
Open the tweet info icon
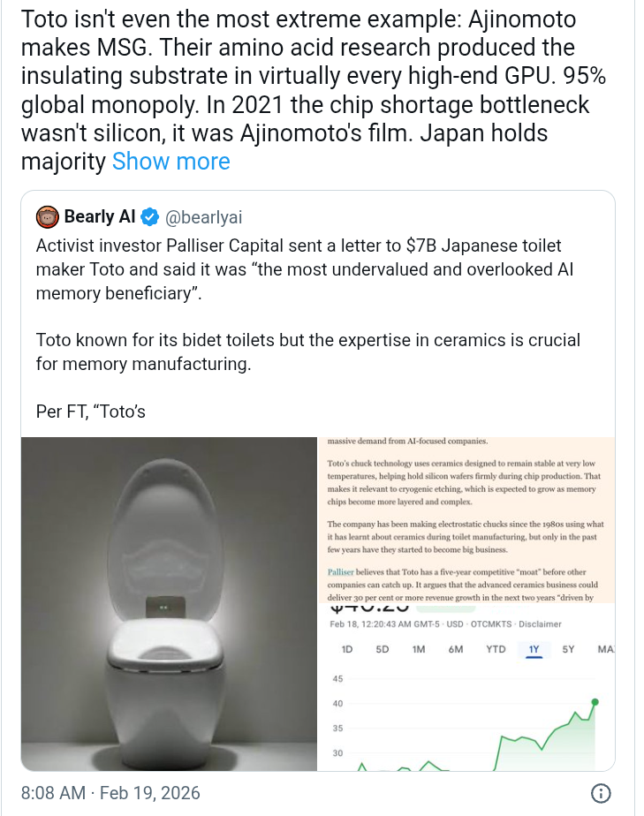pos(601,792)
